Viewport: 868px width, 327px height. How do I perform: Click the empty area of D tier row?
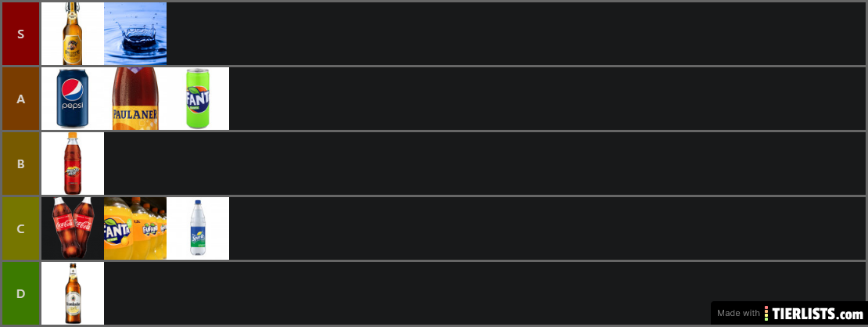(x=407, y=293)
